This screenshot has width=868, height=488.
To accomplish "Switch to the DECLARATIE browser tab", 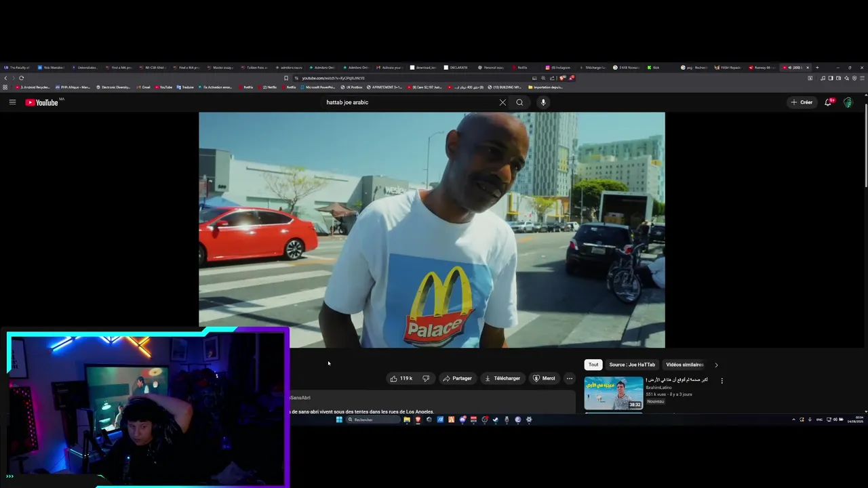I will pos(458,68).
